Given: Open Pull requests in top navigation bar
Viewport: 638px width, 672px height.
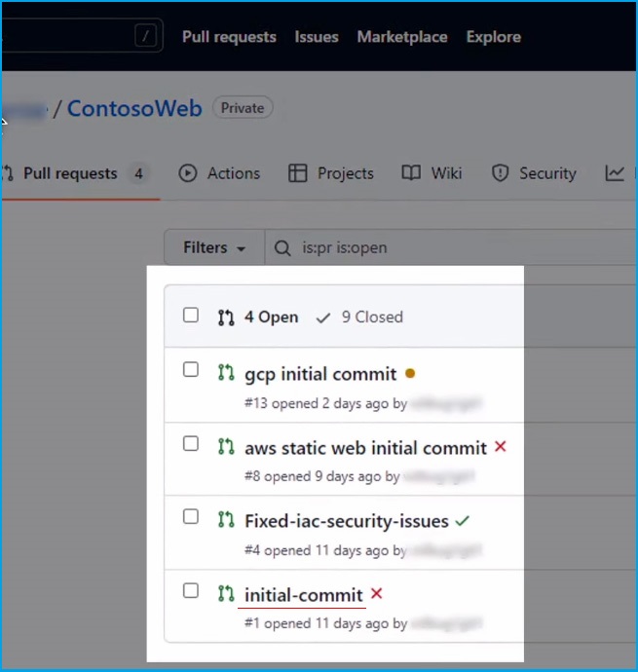Looking at the screenshot, I should point(229,37).
